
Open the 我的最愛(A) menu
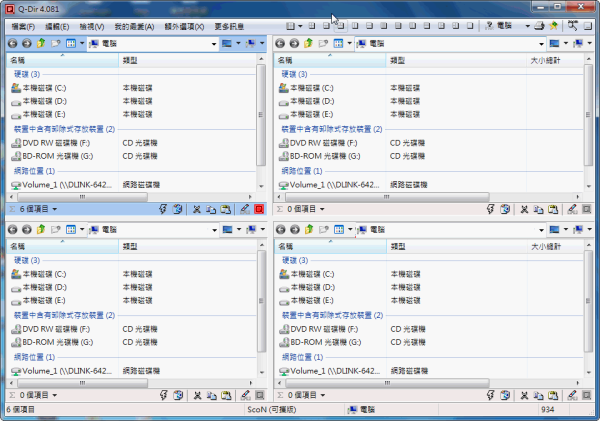(x=134, y=26)
